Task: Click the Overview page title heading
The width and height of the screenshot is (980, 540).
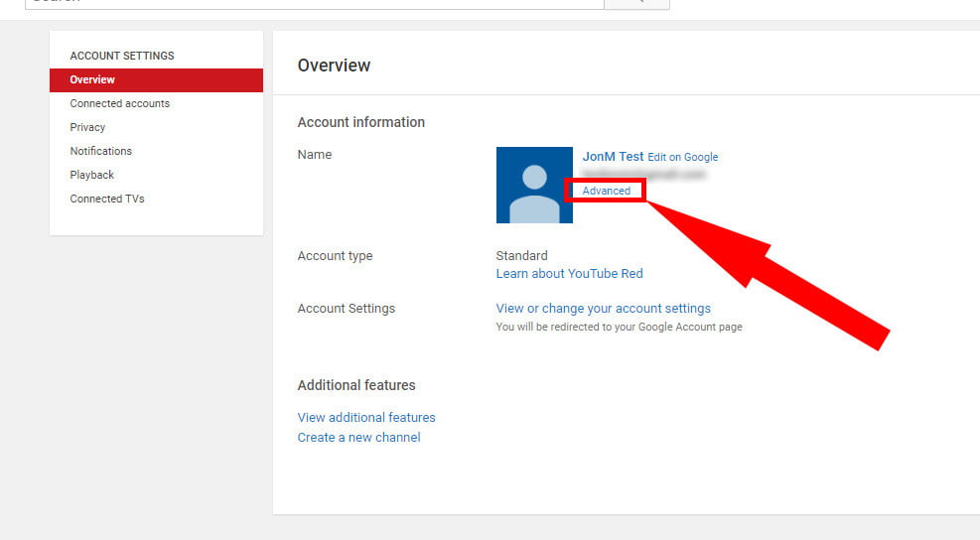Action: 334,66
